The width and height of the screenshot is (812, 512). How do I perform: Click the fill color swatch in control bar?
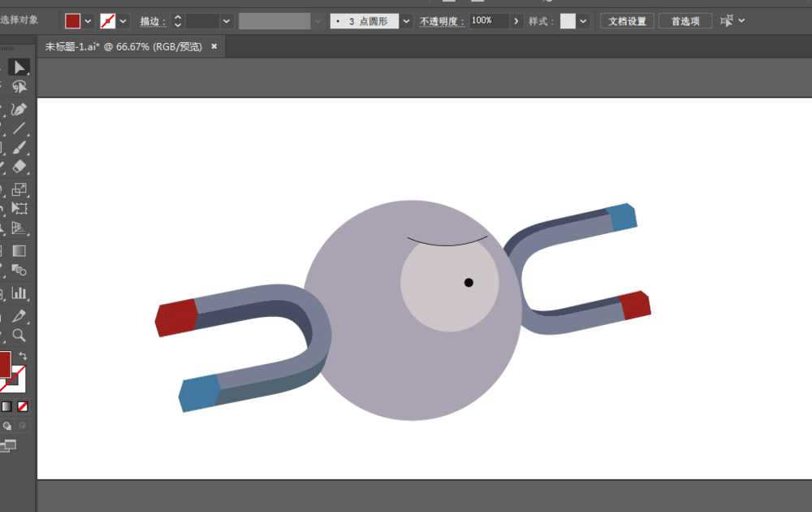(x=72, y=20)
